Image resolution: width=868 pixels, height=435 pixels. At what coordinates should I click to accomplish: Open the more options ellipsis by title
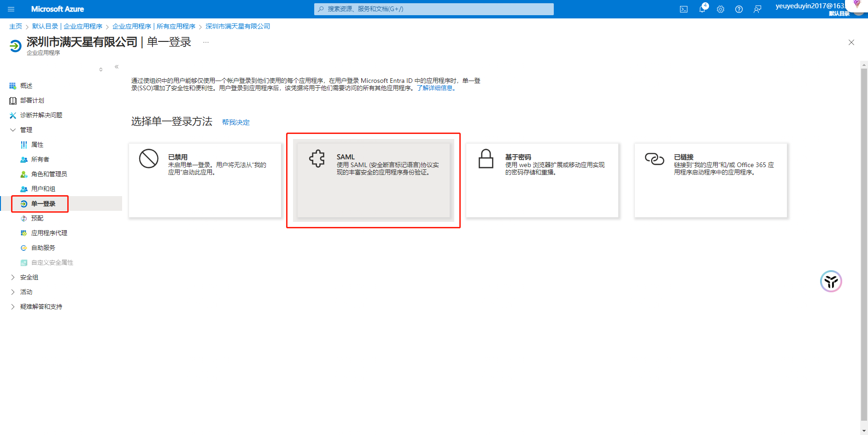coord(206,42)
